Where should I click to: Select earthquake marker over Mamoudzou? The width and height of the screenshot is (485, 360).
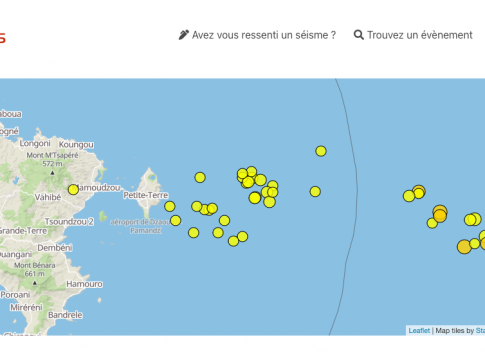click(x=73, y=190)
